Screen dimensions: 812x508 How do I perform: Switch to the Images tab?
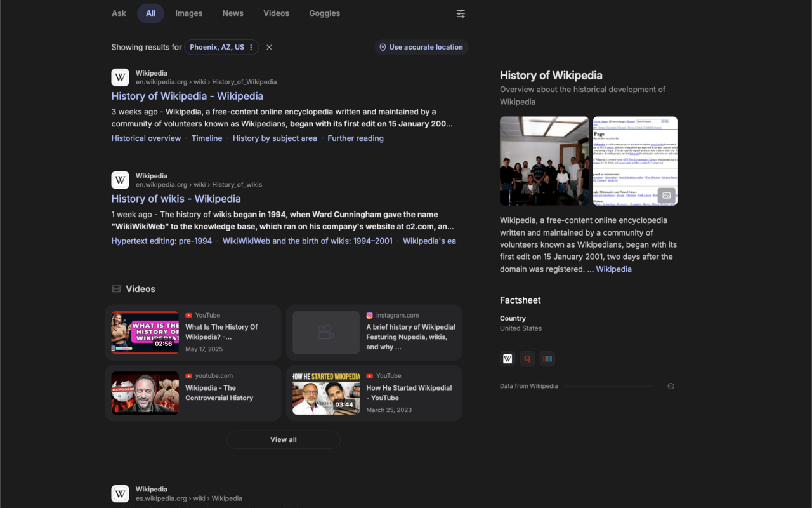tap(188, 13)
